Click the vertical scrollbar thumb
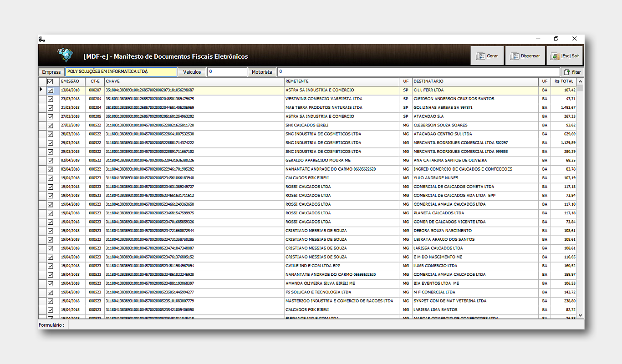This screenshot has height=364, width=622. coord(580,88)
